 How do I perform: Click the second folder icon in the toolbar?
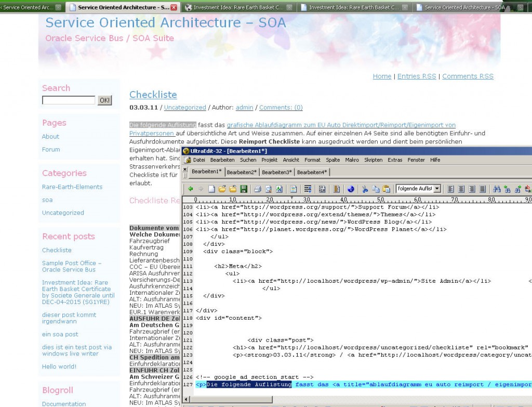click(x=233, y=189)
